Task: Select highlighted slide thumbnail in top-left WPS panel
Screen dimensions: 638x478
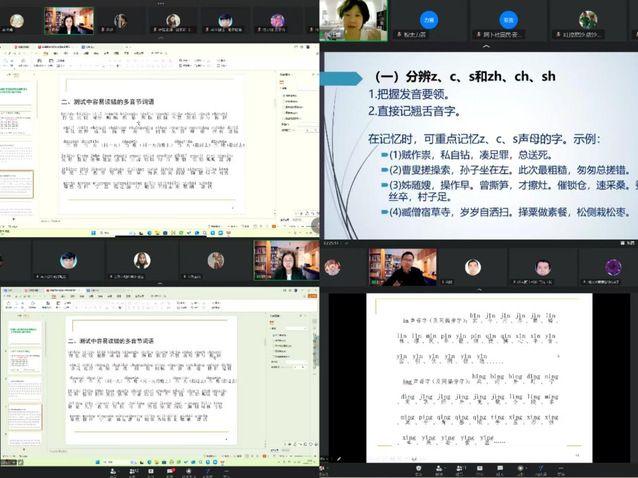Action: pos(18,182)
